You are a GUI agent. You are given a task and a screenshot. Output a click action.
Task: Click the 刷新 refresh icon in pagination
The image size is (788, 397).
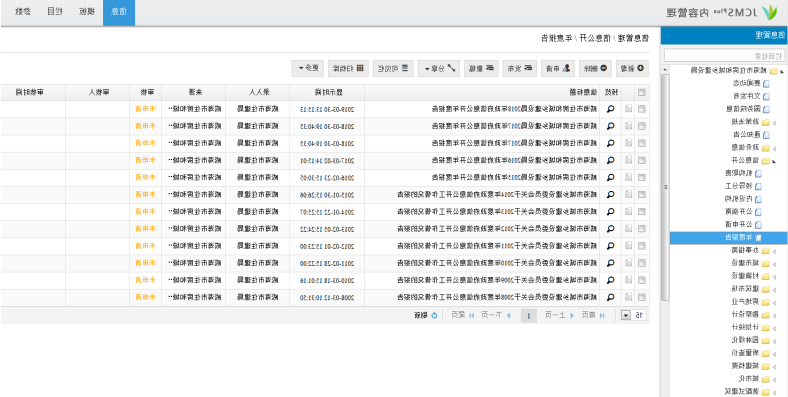tap(435, 315)
